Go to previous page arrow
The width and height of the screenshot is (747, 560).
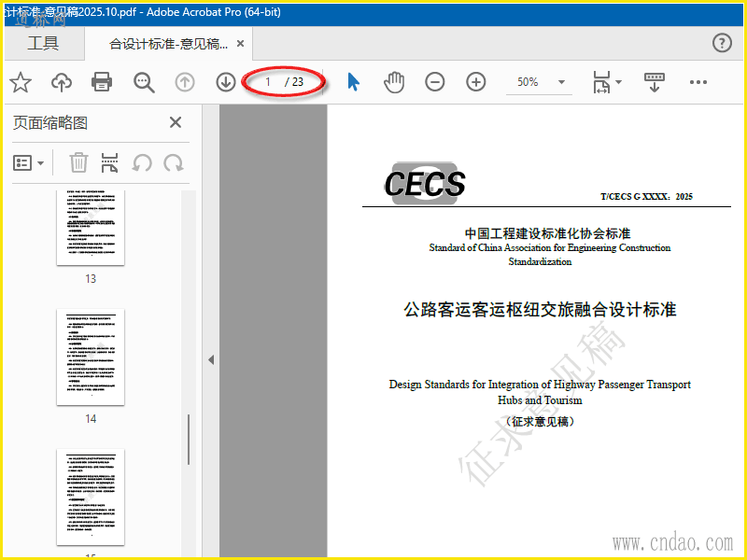pyautogui.click(x=185, y=82)
